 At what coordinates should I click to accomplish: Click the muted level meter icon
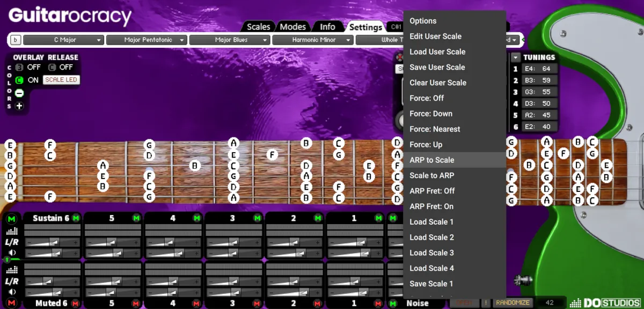tap(12, 270)
